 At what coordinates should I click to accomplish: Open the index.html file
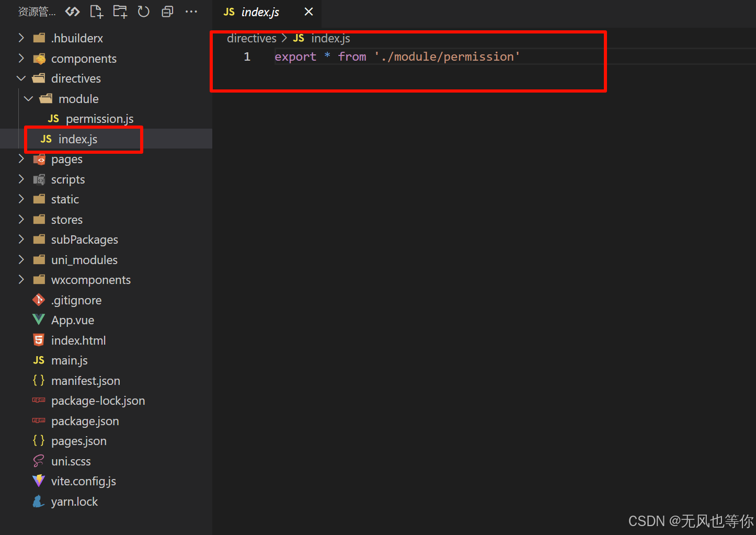coord(106,340)
